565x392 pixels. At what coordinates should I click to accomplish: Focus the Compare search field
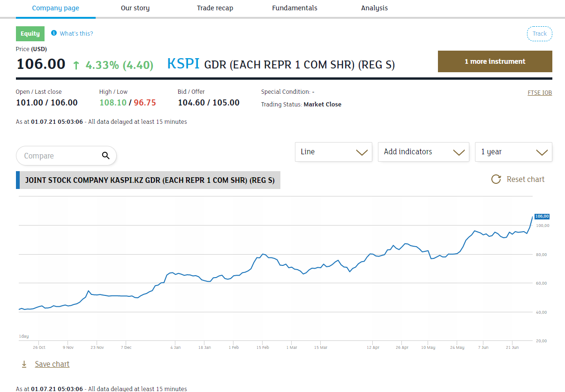tap(66, 156)
